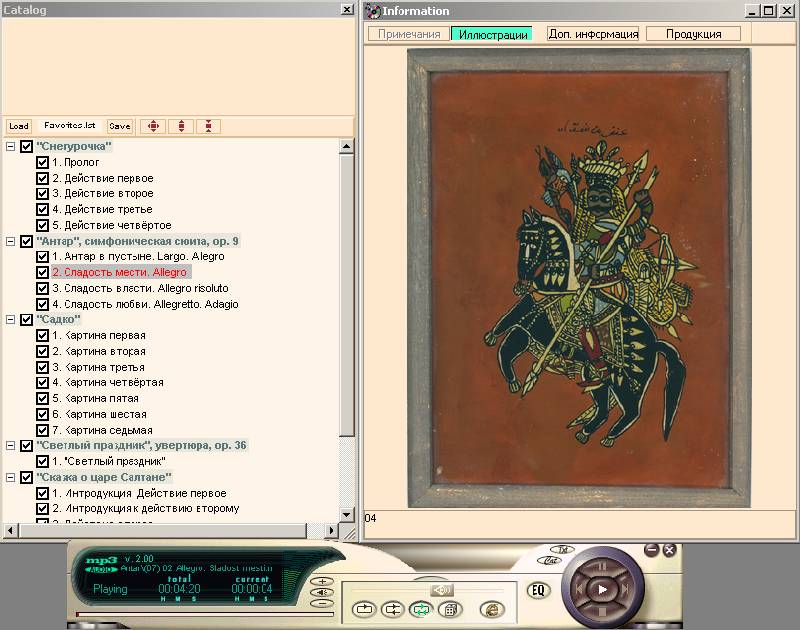Screen dimensions: 800x630
Task: Select track "1. "Светлый праздник""
Action: pos(109,461)
